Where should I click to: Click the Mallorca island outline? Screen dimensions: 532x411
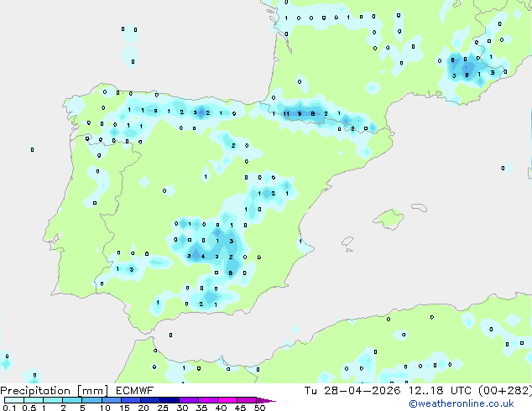tap(389, 219)
